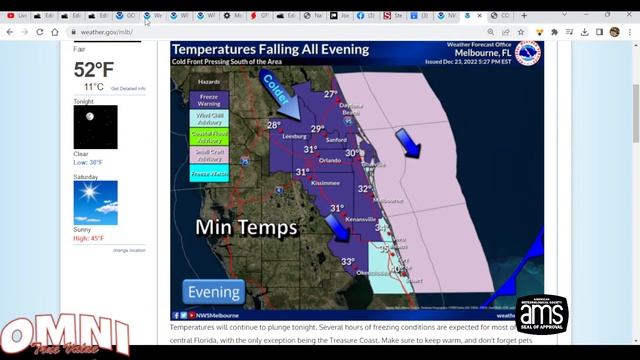Open the page zoom magnifier icon
Screen dimensions: 640x360
tap(491, 32)
